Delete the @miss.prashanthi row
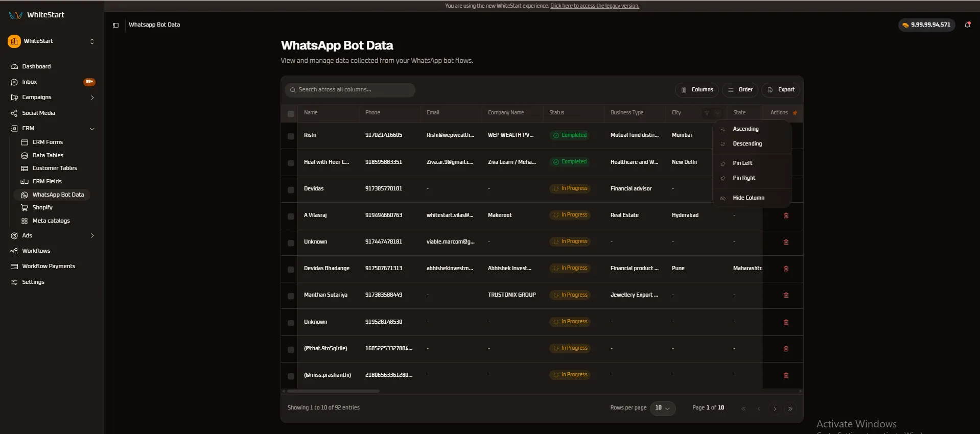Image resolution: width=980 pixels, height=434 pixels. click(x=786, y=375)
